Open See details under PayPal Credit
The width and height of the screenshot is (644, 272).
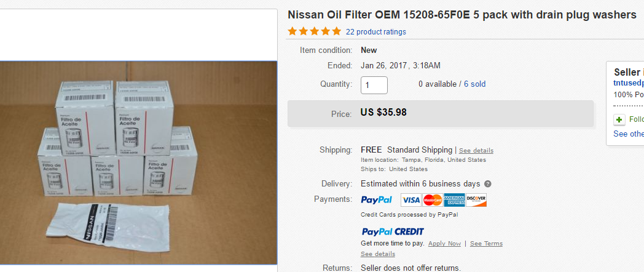tap(377, 254)
